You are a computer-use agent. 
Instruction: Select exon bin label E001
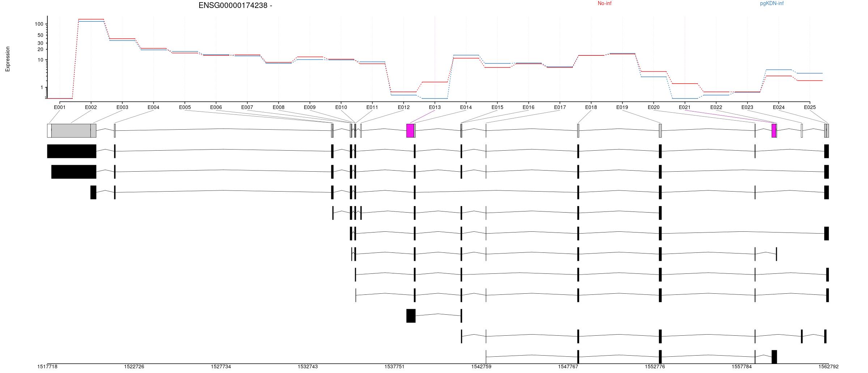click(x=60, y=107)
